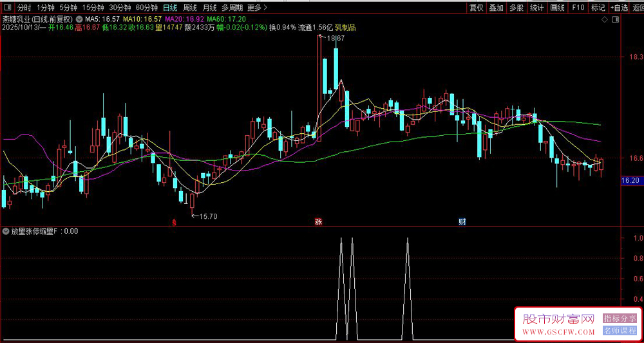
Task: Expand the MA indicator circular arrow
Action: pyautogui.click(x=79, y=19)
